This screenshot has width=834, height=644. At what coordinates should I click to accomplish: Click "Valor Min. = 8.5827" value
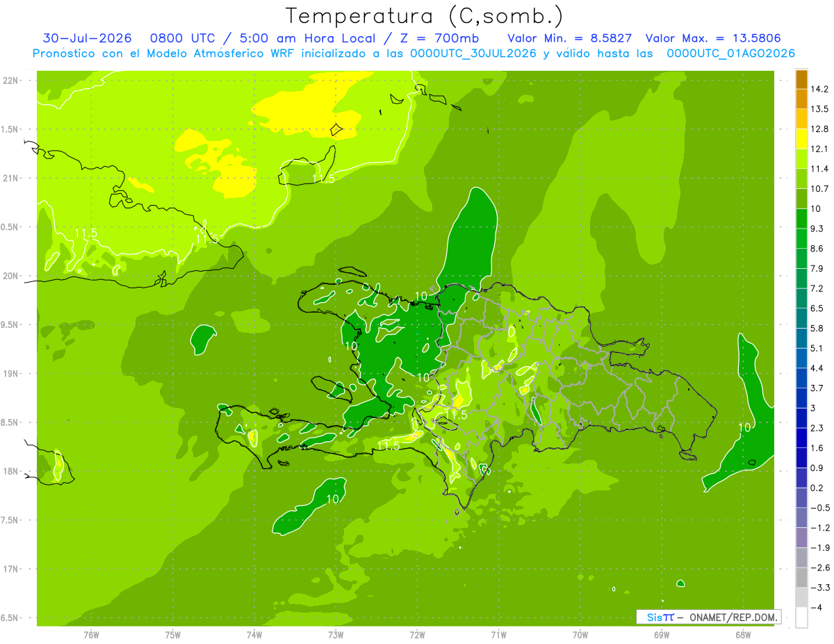pyautogui.click(x=569, y=38)
